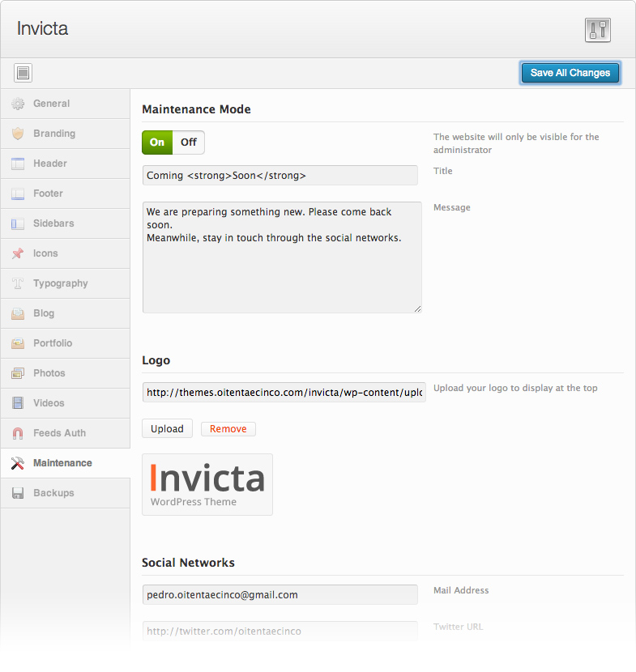636x672 pixels.
Task: Click the options sliders icon top right
Action: [x=597, y=30]
